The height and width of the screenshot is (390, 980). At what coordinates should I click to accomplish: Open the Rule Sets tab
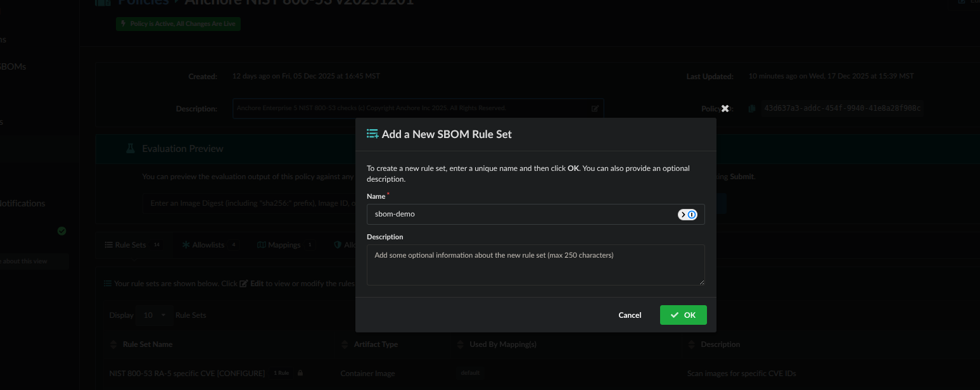pos(130,245)
